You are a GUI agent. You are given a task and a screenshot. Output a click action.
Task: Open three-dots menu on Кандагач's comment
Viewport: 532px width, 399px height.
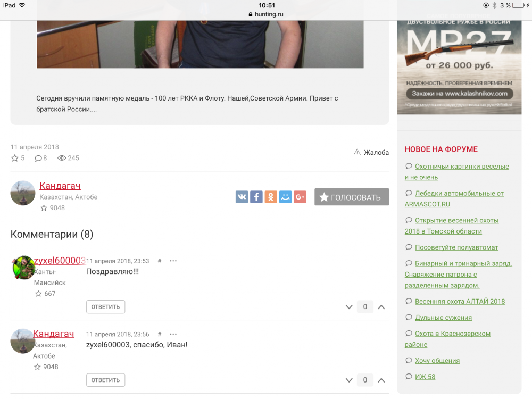(x=173, y=334)
